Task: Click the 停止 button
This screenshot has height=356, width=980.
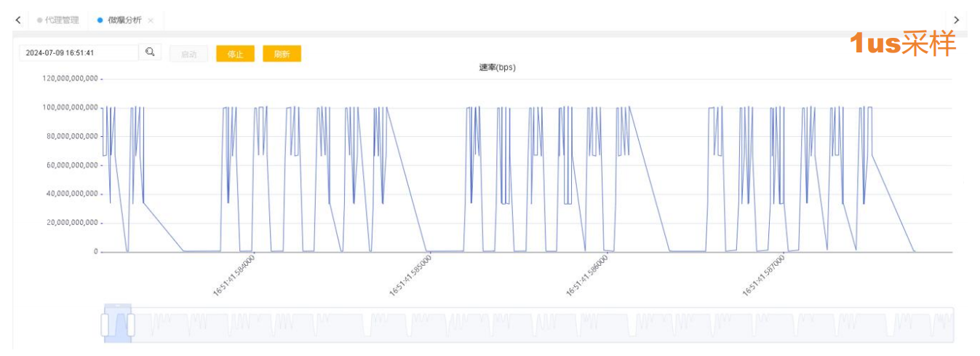Action: point(235,54)
